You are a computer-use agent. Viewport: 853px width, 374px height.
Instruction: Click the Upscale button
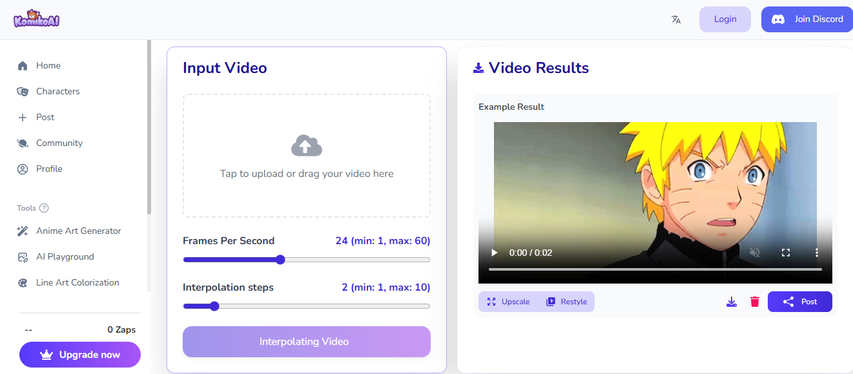click(508, 302)
